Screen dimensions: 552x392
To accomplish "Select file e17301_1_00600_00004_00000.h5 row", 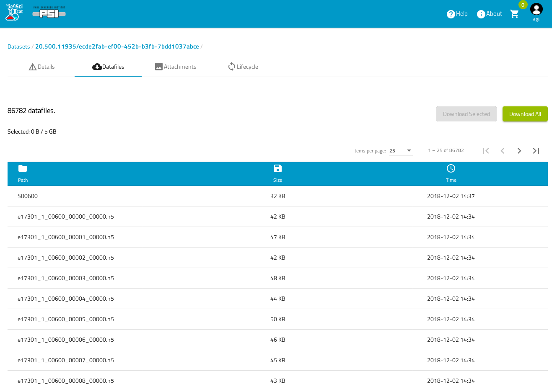I will tap(66, 299).
